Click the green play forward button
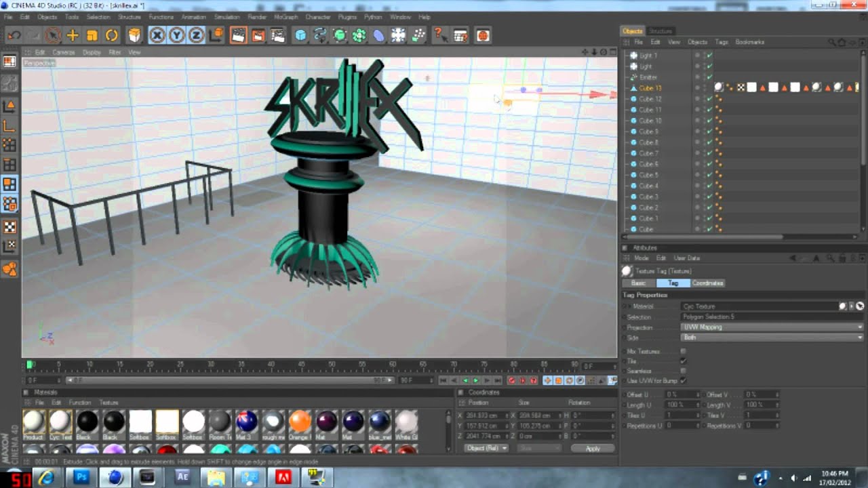 [x=476, y=380]
